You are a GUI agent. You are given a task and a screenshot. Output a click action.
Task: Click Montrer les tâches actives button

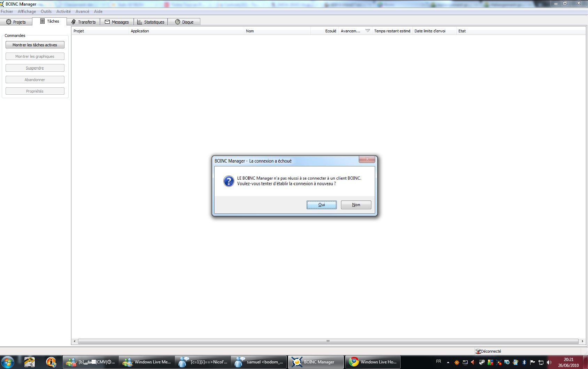point(35,45)
